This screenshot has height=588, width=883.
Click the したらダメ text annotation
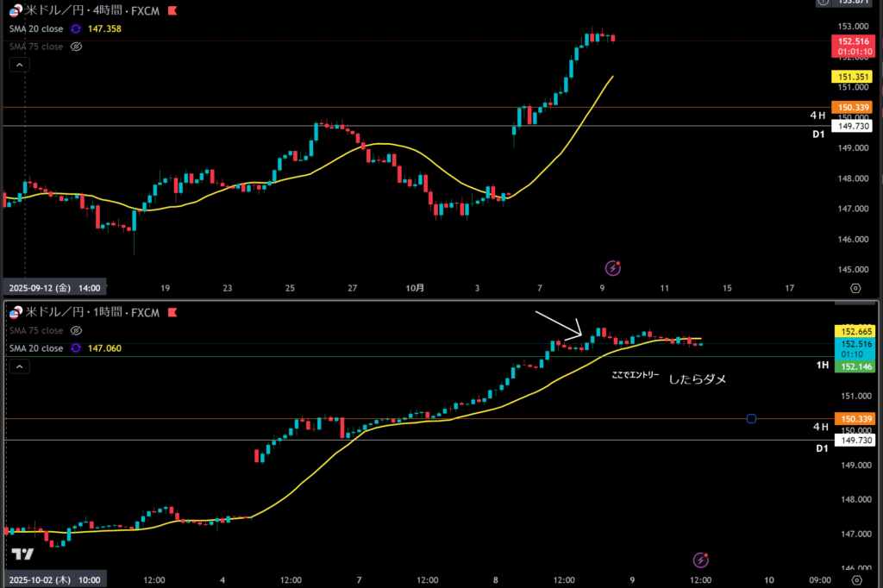(698, 378)
